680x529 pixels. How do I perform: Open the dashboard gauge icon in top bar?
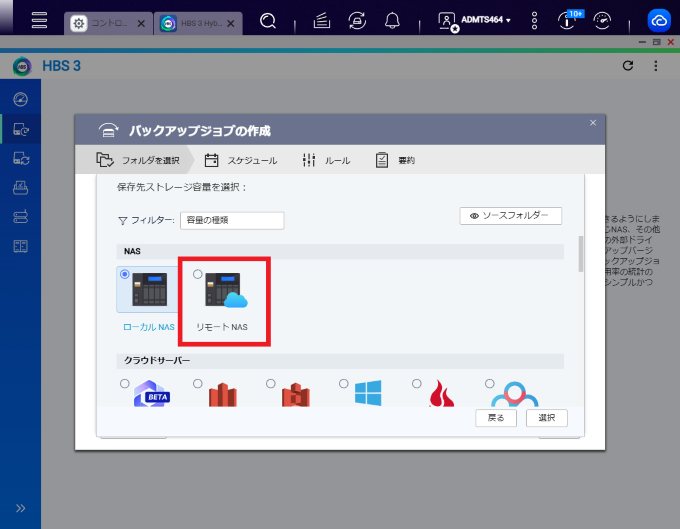(602, 20)
